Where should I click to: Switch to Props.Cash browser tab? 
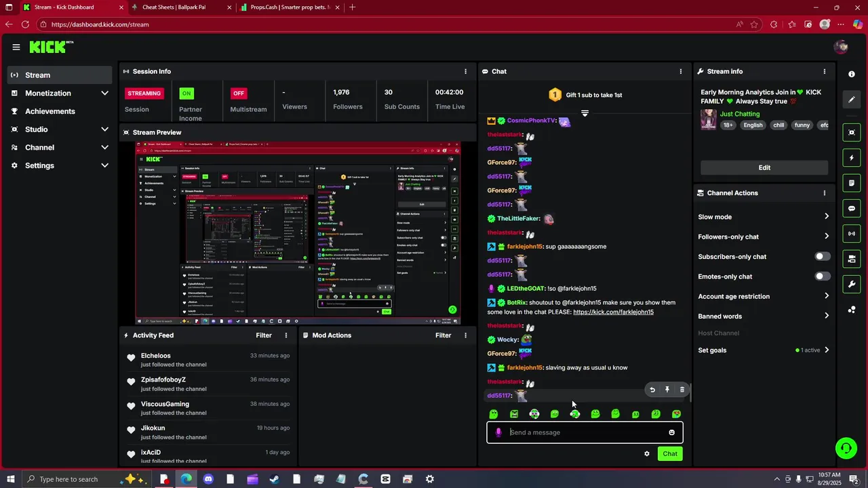[290, 7]
